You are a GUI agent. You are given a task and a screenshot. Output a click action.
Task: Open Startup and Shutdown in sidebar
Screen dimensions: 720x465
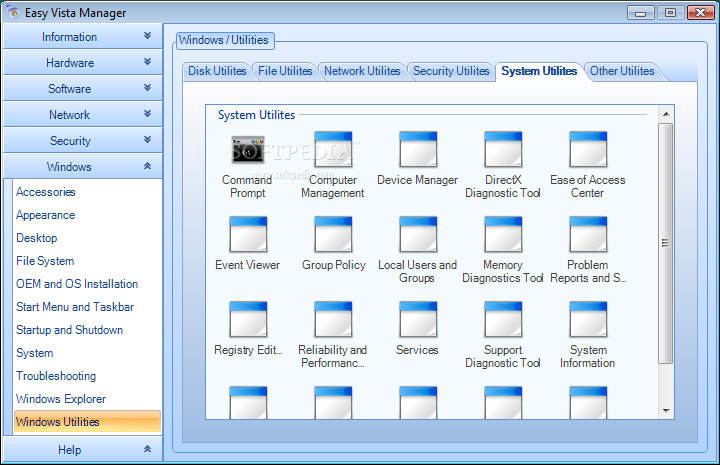point(69,330)
